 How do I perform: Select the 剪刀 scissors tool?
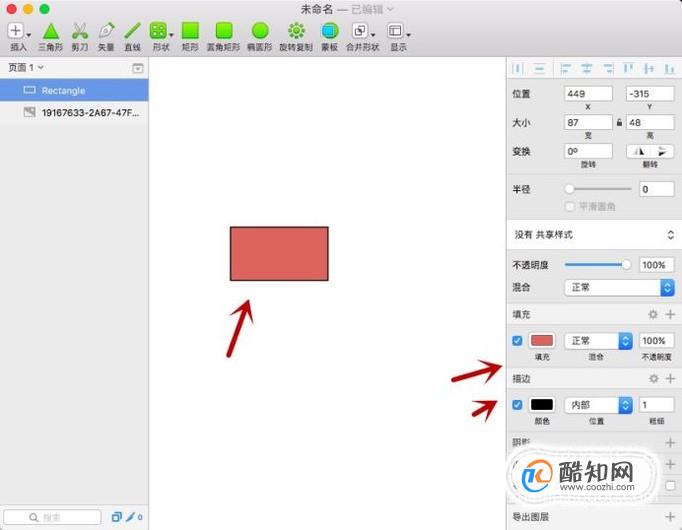pyautogui.click(x=80, y=31)
